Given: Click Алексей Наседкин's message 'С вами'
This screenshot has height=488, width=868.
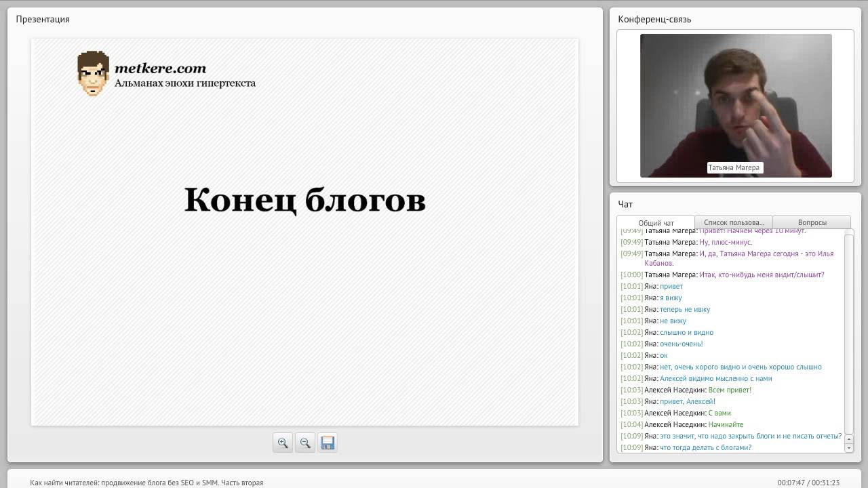Looking at the screenshot, I should pos(719,413).
